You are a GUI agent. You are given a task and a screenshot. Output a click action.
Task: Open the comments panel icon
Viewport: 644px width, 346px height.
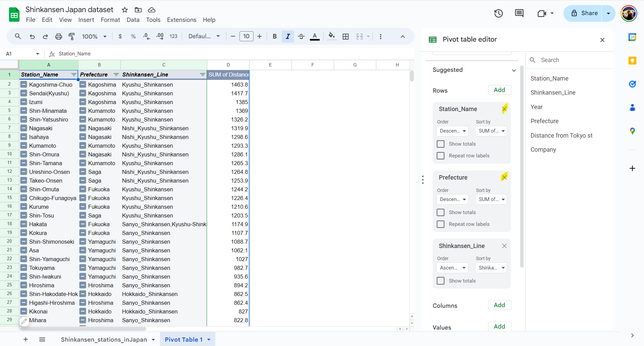click(519, 13)
